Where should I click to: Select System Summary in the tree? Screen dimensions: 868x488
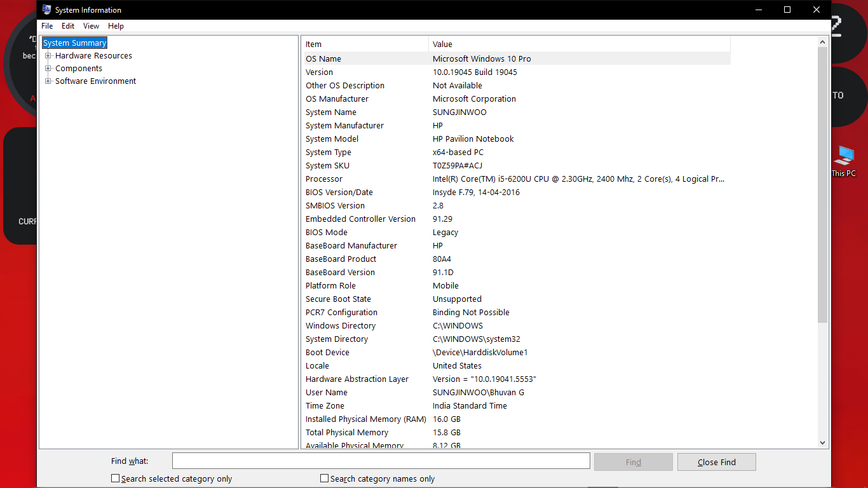[75, 43]
